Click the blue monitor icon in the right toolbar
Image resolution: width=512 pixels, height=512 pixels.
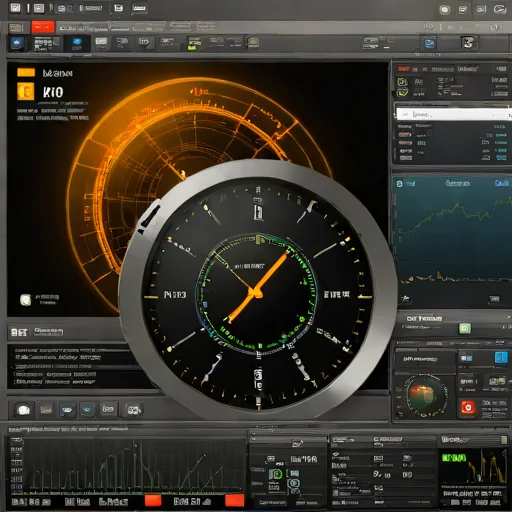tap(429, 43)
